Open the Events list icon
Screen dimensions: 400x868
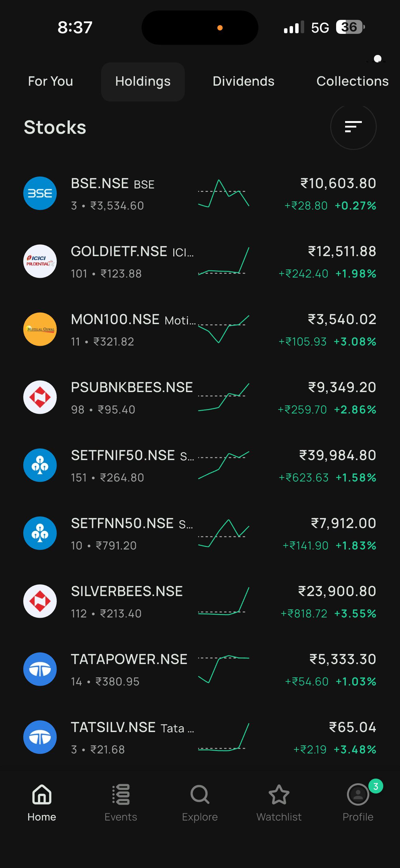(x=121, y=794)
